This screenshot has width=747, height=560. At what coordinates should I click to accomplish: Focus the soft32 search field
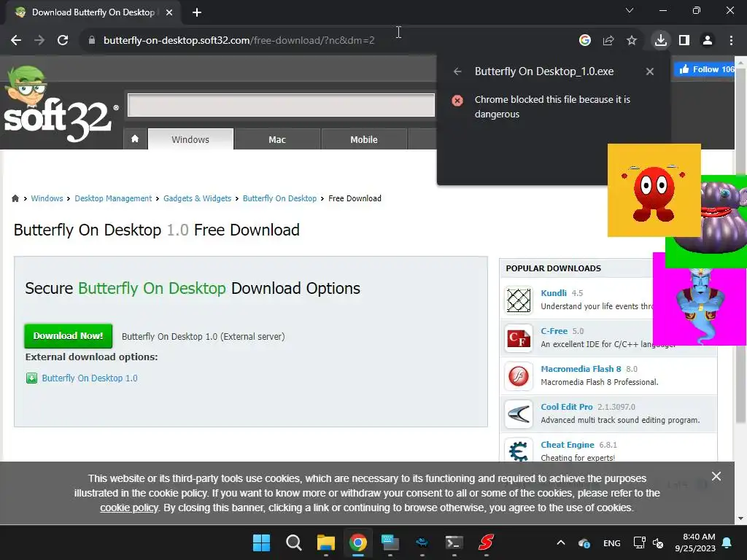(281, 105)
